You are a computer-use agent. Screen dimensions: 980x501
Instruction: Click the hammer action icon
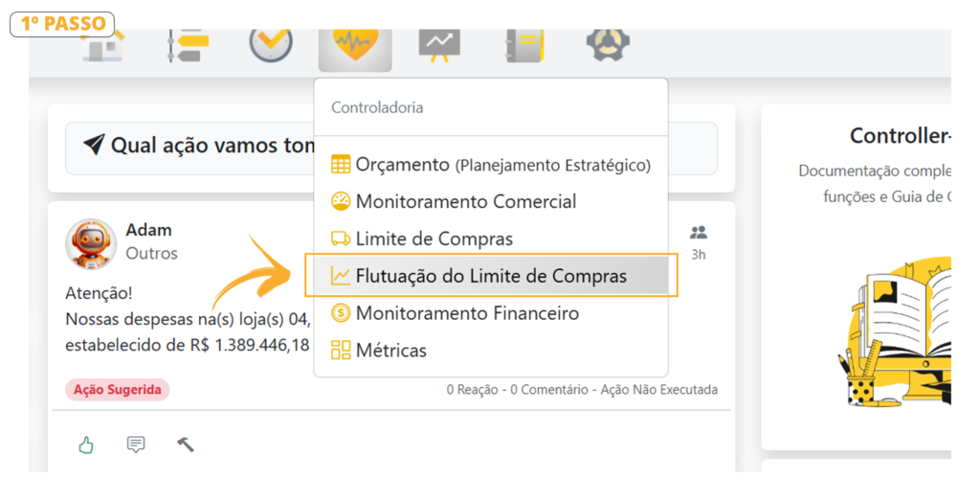point(185,444)
